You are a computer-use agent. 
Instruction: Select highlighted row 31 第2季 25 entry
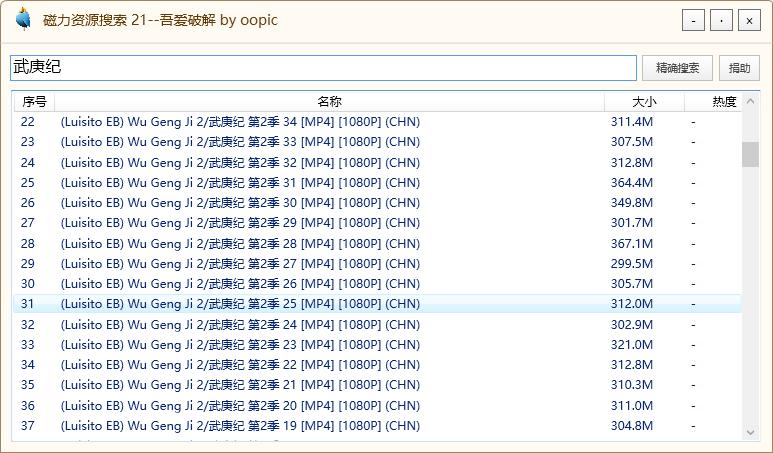coord(377,304)
